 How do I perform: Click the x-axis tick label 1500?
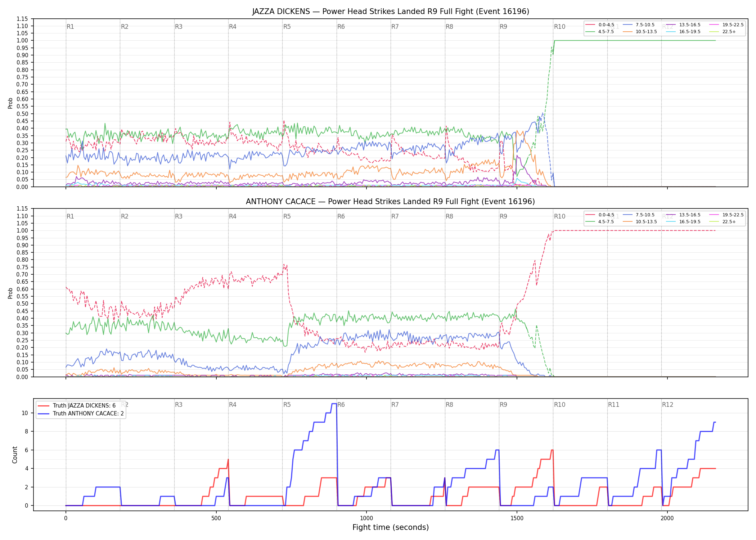[517, 518]
